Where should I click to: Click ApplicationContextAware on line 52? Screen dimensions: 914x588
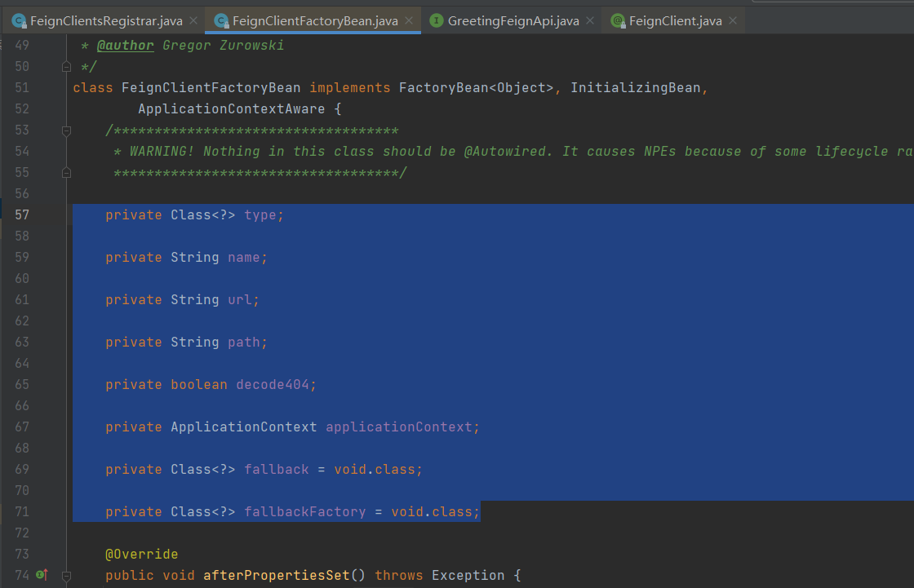point(232,109)
